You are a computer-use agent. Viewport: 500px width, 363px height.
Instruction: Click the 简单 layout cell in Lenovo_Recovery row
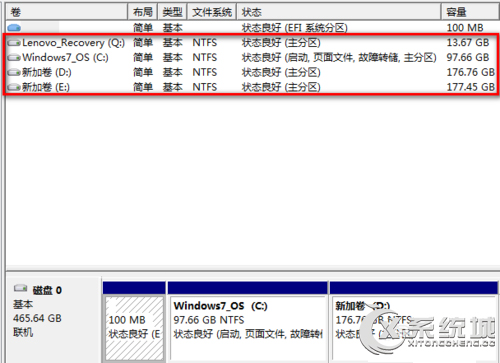click(x=143, y=43)
